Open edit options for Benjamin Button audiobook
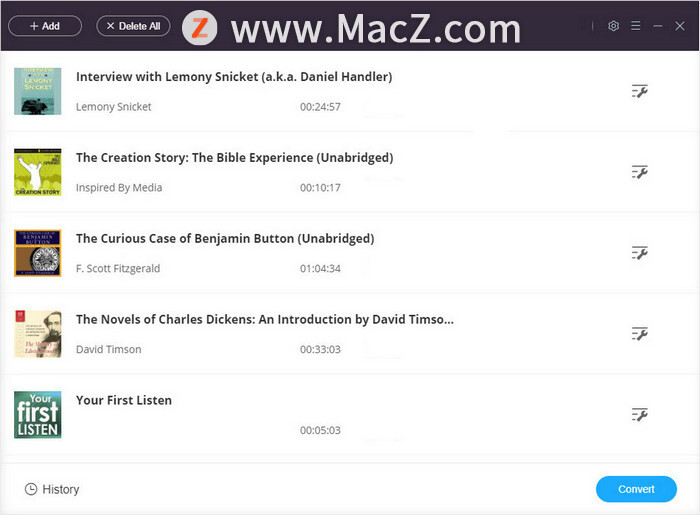This screenshot has width=700, height=515. tap(639, 253)
